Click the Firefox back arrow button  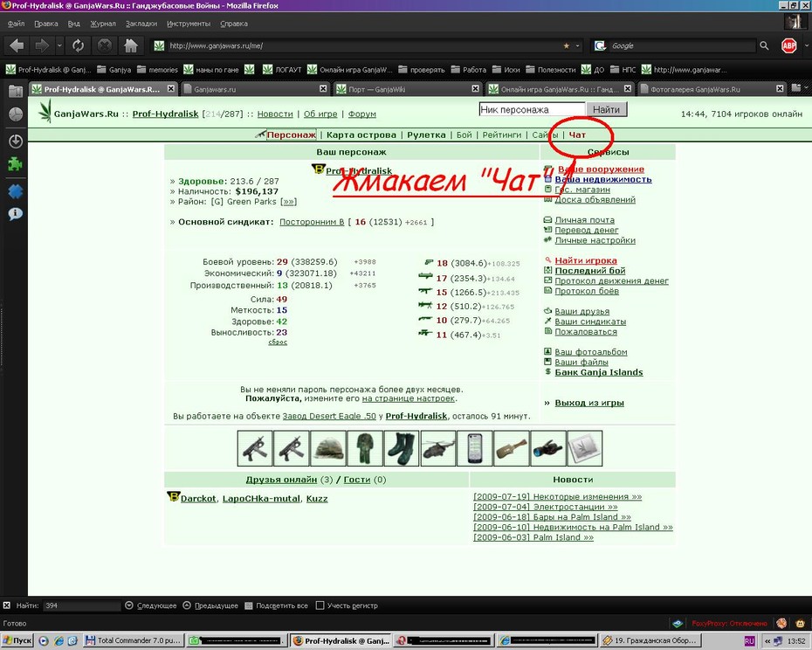[16, 46]
